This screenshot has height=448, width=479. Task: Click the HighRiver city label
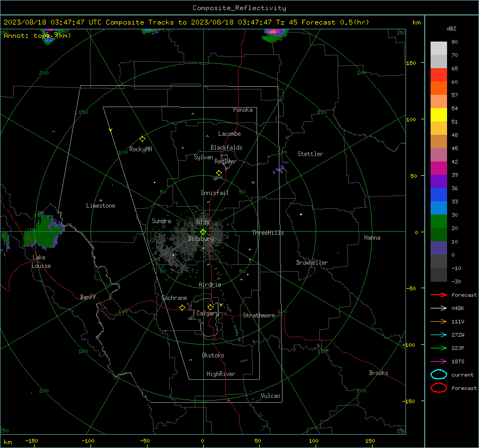point(221,374)
